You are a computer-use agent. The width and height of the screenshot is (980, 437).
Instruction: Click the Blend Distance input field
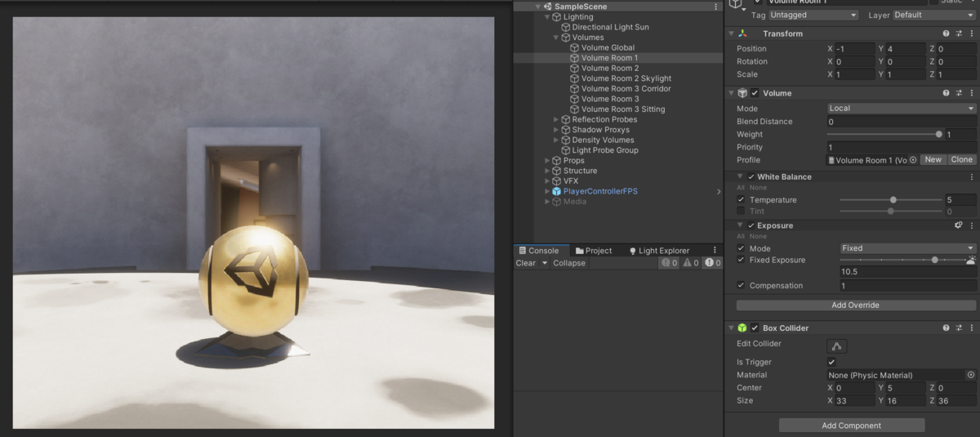click(x=902, y=122)
